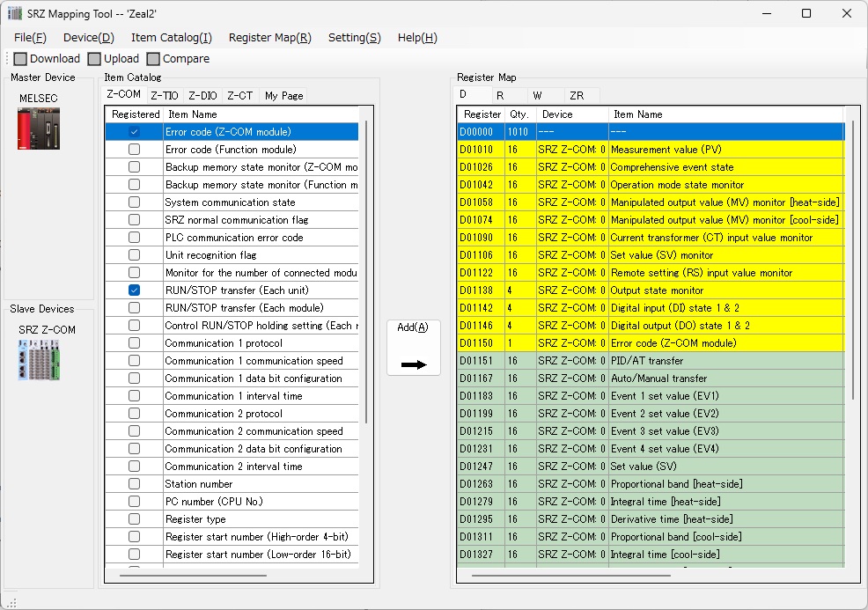Open the Device menu
Screen dimensions: 868x610
(88, 38)
